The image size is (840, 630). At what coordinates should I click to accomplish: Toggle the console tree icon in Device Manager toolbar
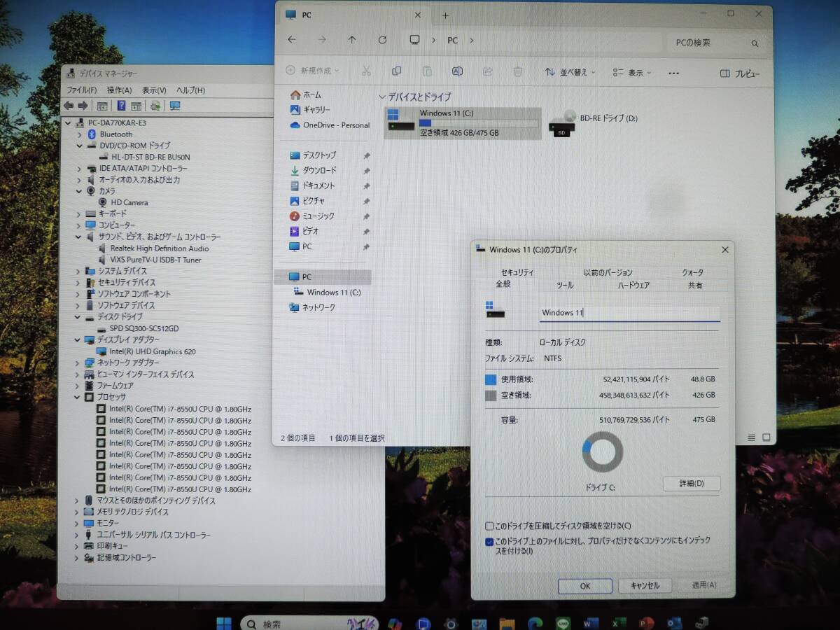click(102, 106)
